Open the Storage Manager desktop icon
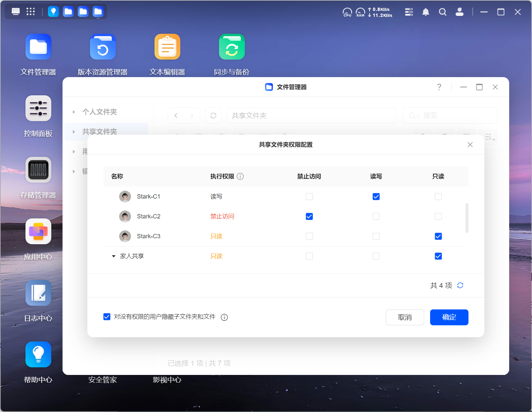This screenshot has width=532, height=412. [x=38, y=170]
